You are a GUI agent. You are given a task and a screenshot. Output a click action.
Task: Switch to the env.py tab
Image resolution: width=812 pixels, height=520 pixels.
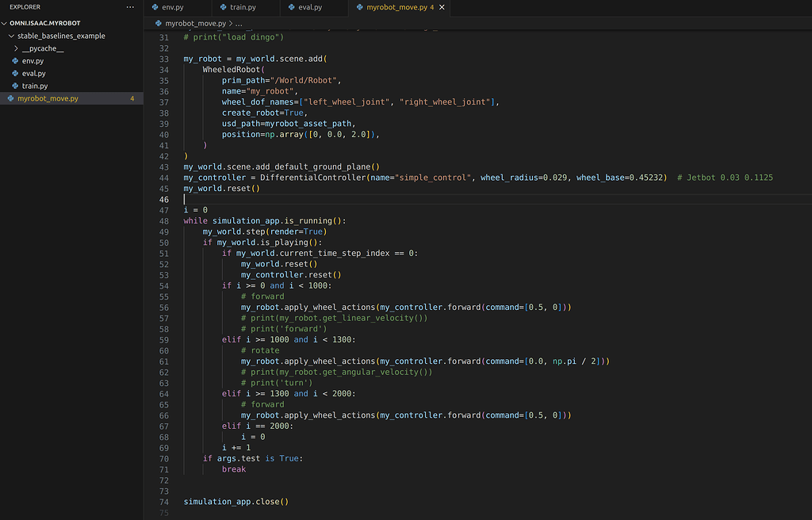point(173,6)
